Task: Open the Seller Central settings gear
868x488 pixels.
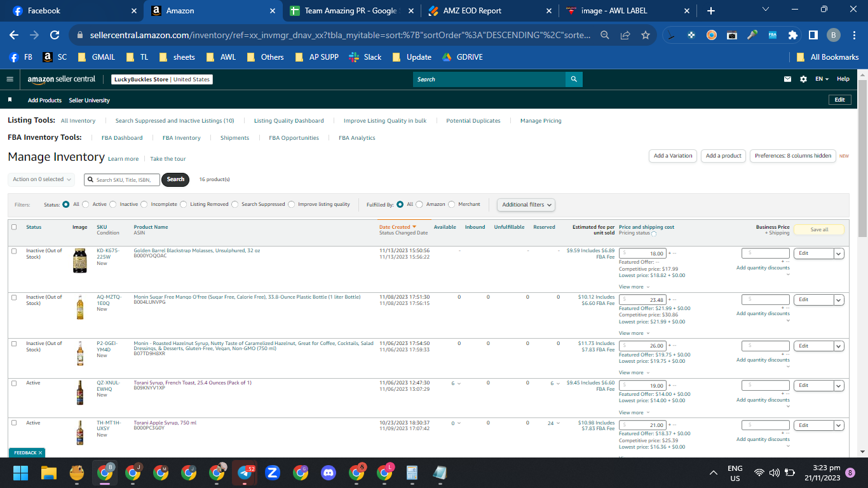Action: click(803, 79)
